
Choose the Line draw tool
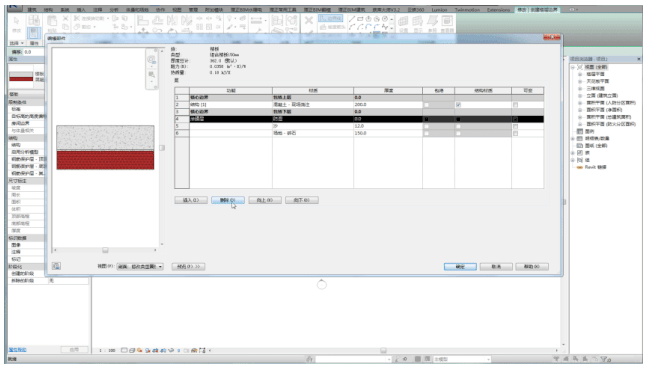tap(352, 19)
